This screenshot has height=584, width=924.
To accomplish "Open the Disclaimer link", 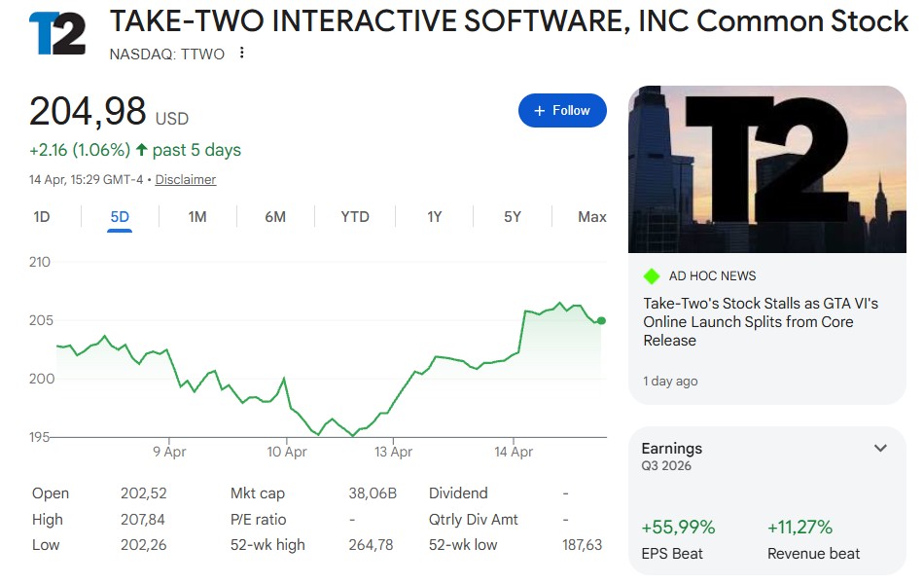I will 186,180.
